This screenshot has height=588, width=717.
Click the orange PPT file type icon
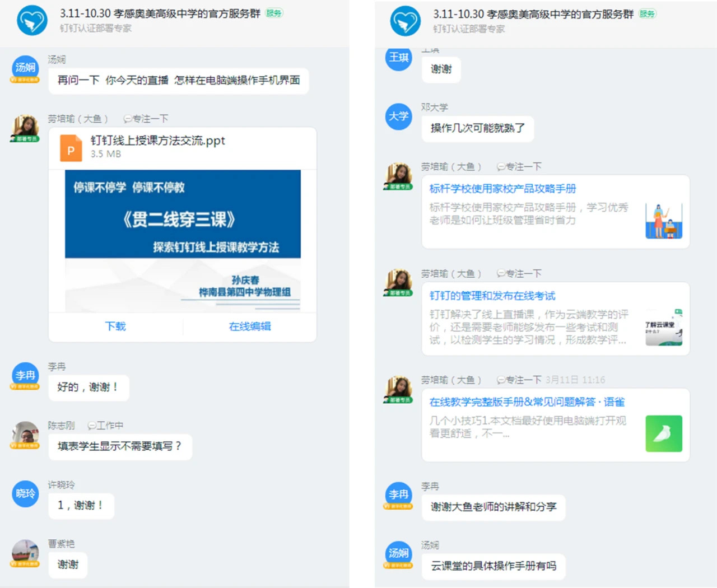71,148
